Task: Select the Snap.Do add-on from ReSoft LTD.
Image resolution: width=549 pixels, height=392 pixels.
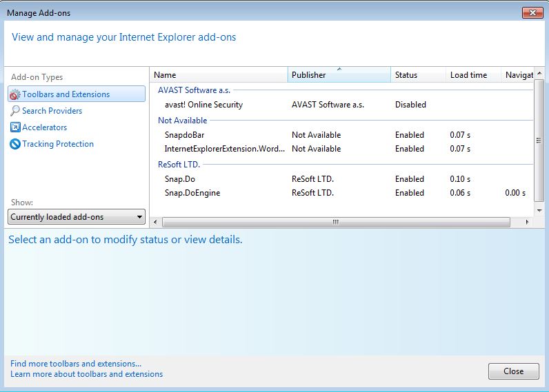Action: (180, 179)
